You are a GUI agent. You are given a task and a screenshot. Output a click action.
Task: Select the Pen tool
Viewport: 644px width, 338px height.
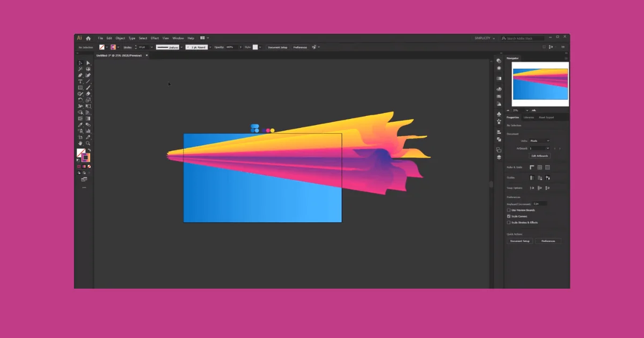point(80,75)
